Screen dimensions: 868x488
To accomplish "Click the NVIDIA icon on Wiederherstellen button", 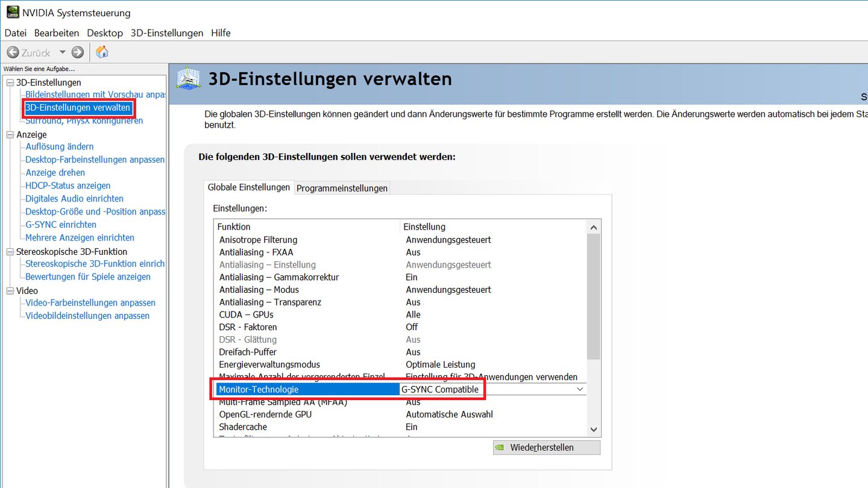I will (x=500, y=448).
